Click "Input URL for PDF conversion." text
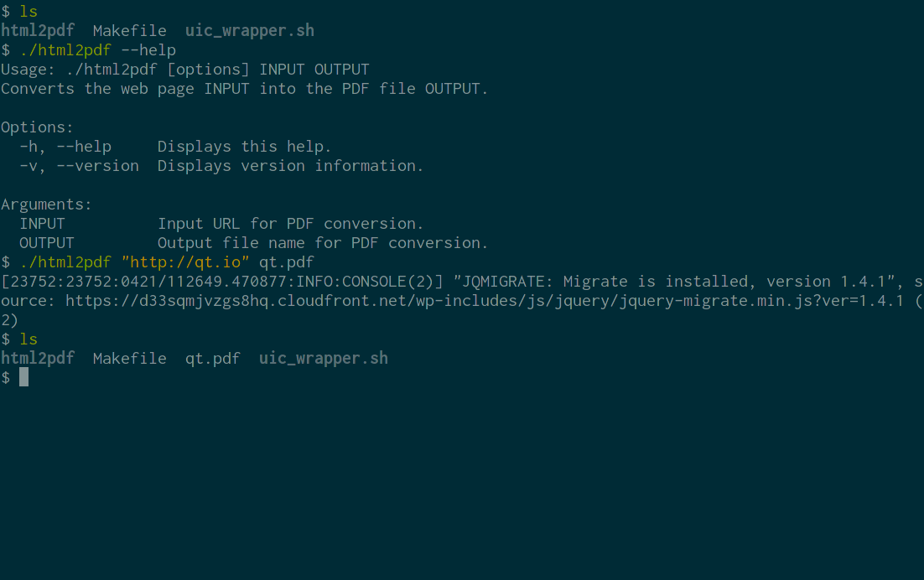 [x=290, y=224]
